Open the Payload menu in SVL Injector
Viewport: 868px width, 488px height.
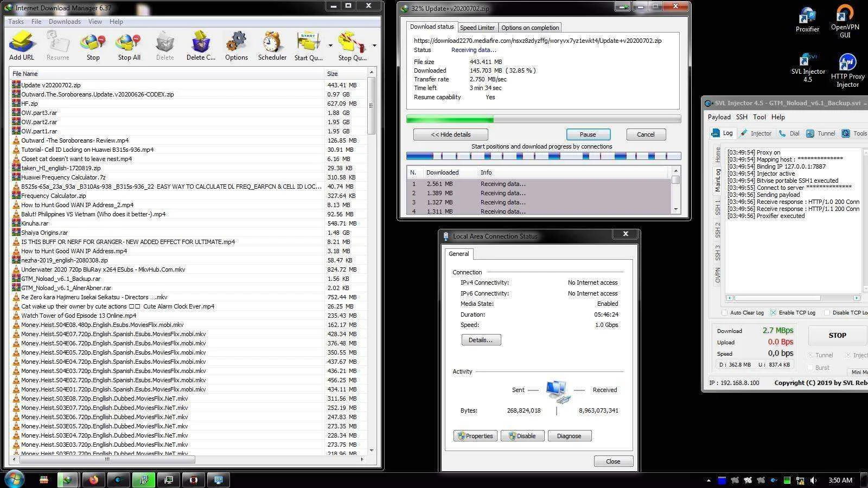[719, 117]
